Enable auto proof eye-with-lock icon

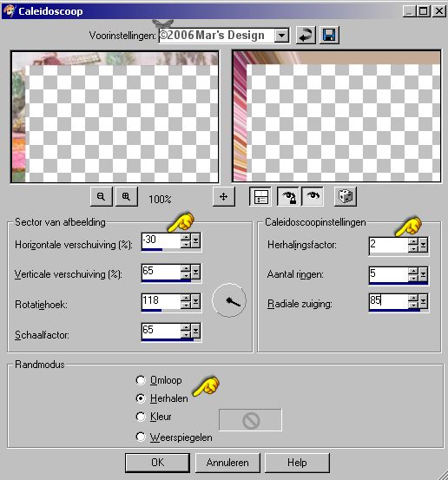pos(288,196)
